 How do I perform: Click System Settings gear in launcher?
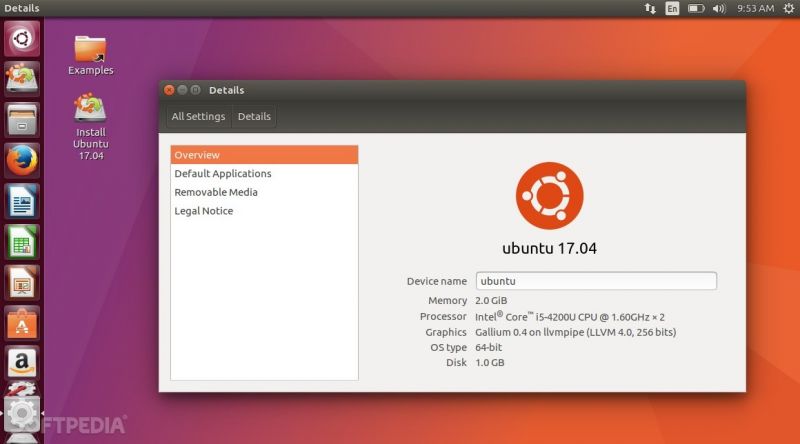click(x=22, y=413)
